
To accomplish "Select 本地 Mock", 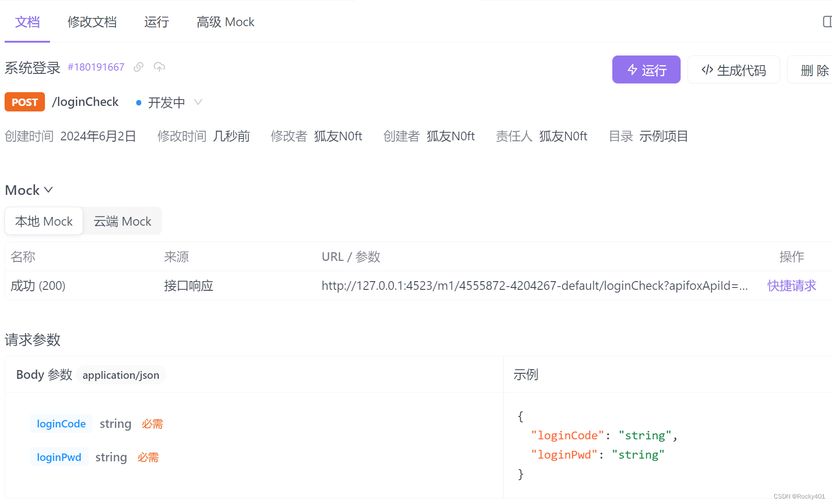I will tap(44, 221).
